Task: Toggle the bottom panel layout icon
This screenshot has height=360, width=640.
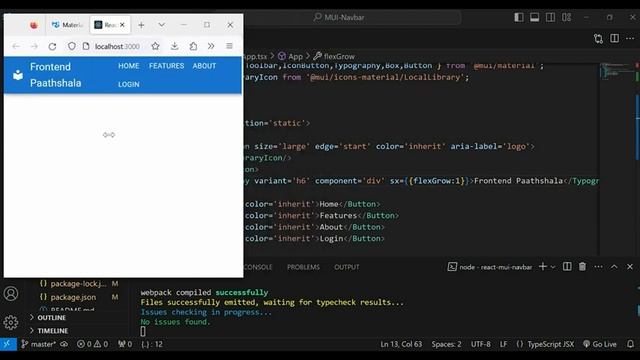Action: click(x=534, y=17)
